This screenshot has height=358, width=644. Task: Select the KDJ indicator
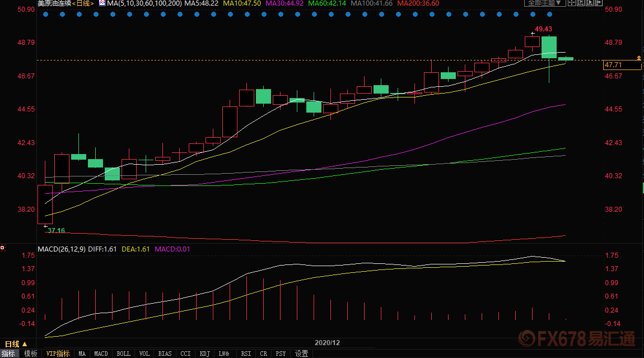(205, 354)
